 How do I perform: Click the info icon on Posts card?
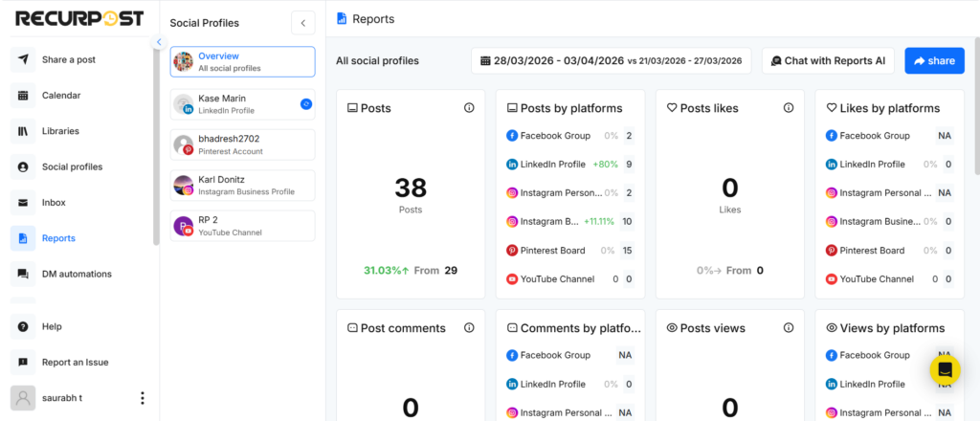[x=469, y=108]
